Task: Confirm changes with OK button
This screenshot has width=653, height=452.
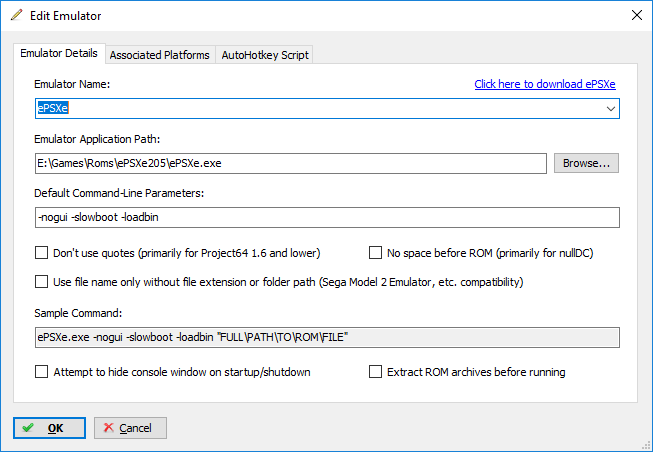Action: 49,428
